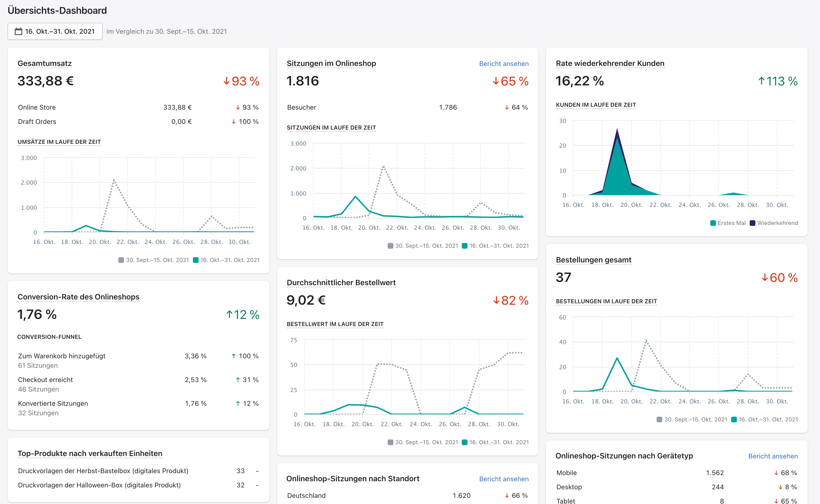Click the Gesamtumsatz card title
Viewport: 820px width, 504px height.
pyautogui.click(x=44, y=63)
